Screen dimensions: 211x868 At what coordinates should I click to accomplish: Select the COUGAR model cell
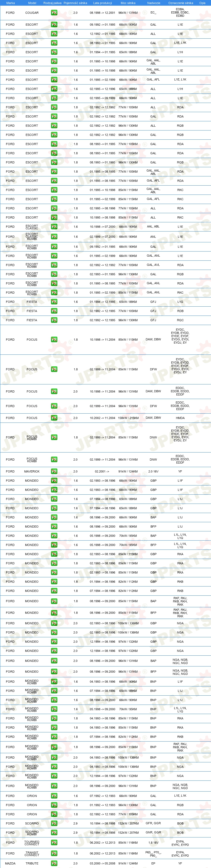(32, 13)
